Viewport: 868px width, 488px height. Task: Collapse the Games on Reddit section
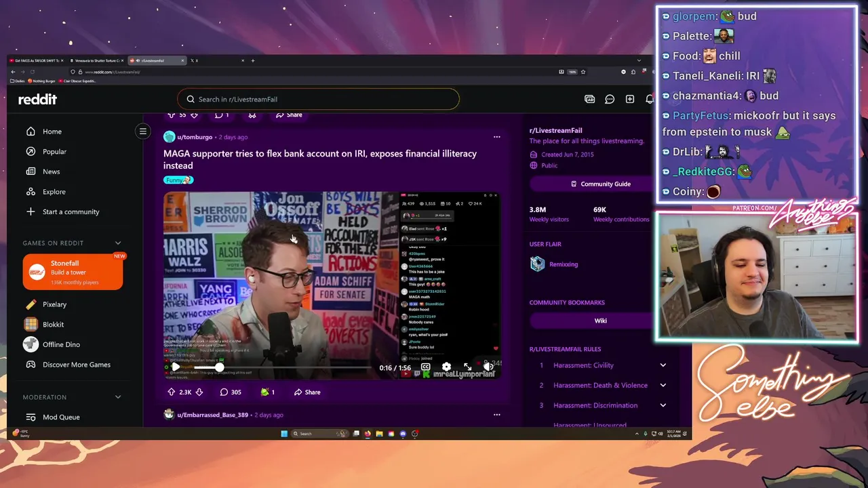point(118,243)
